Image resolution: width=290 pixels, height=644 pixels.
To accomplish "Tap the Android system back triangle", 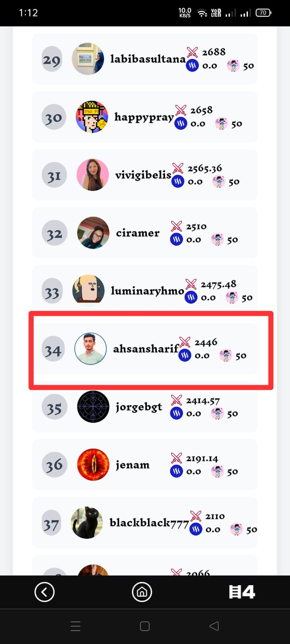I will pyautogui.click(x=214, y=626).
